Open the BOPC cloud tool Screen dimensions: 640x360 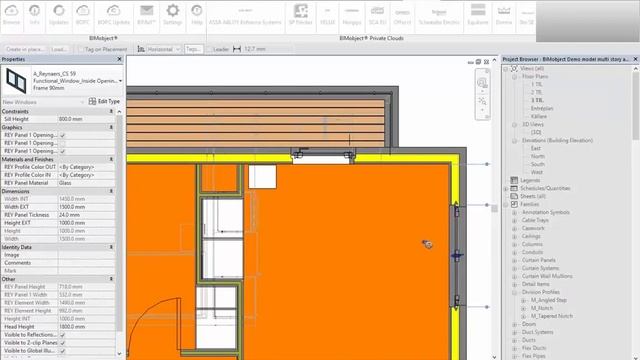[82, 15]
